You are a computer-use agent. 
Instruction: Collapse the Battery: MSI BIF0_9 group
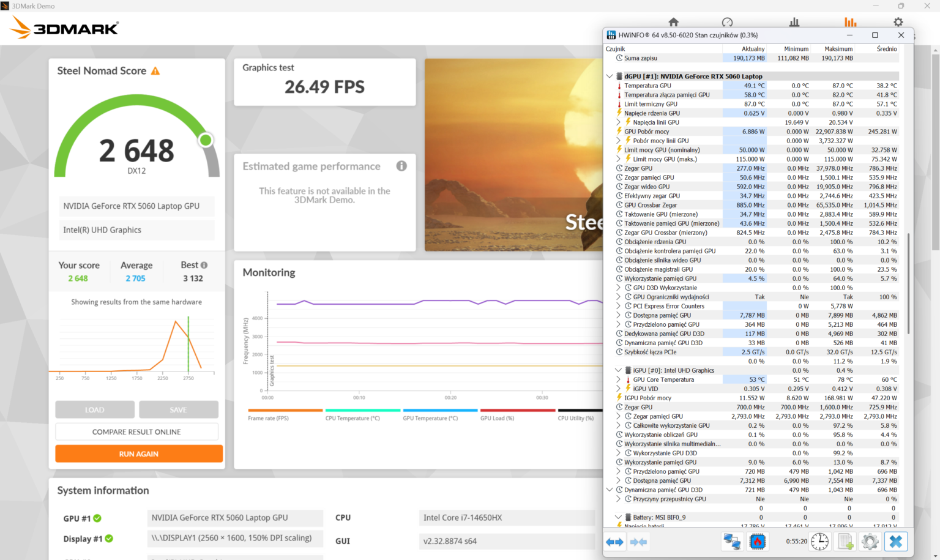(x=618, y=517)
